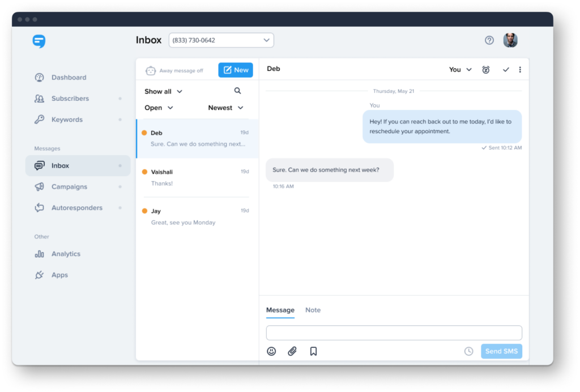Screen dimensions: 580x392
Task: Schedule message with the clock icon
Action: [x=468, y=351]
